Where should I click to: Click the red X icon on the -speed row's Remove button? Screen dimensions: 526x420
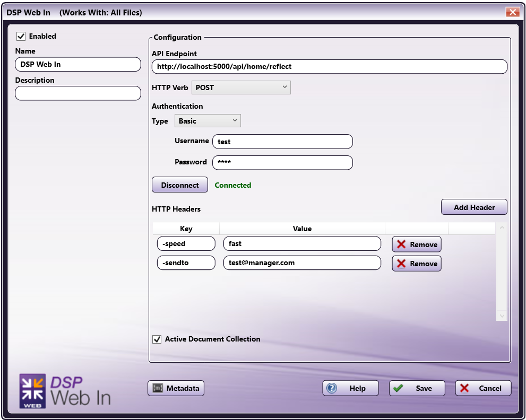pyautogui.click(x=401, y=244)
